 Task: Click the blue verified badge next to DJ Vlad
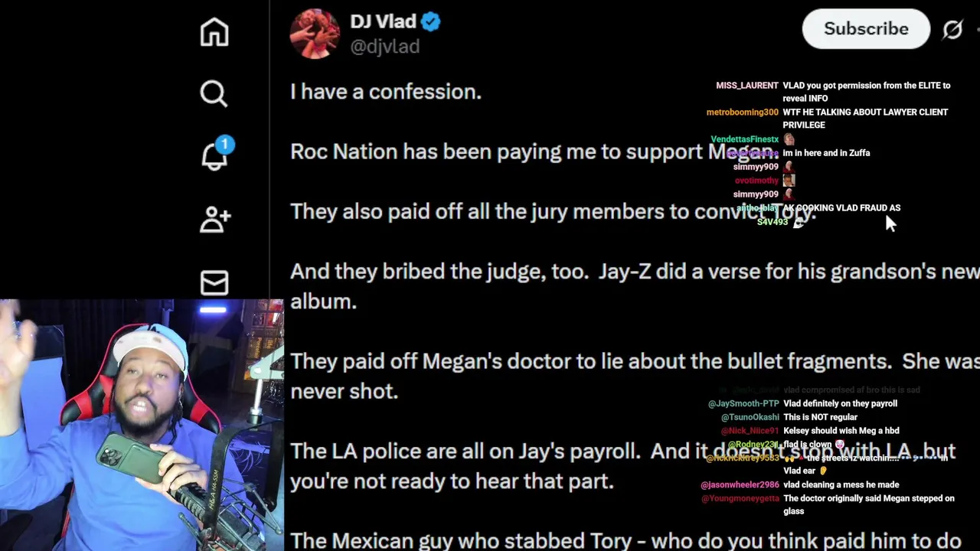(430, 22)
